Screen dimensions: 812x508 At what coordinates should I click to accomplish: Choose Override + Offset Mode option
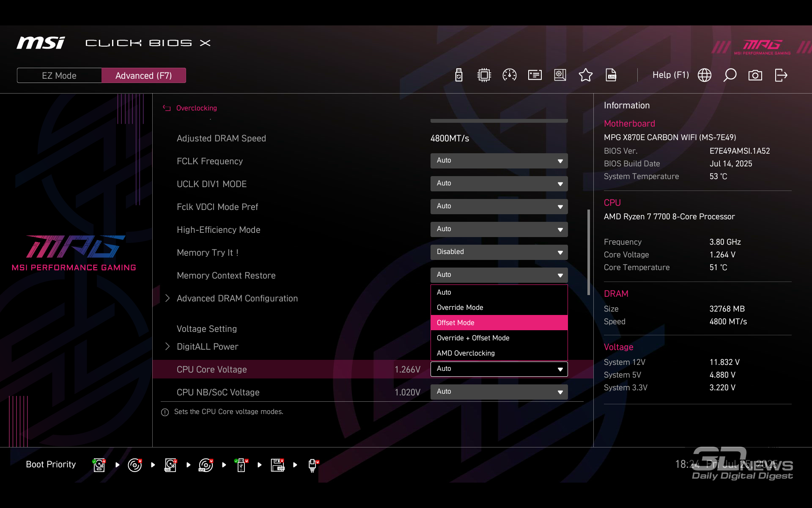[499, 338]
